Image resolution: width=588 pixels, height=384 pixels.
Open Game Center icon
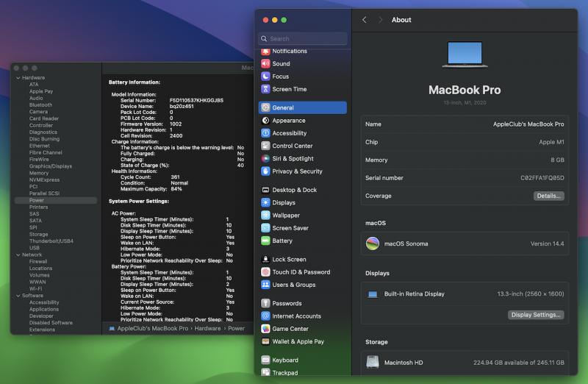coord(265,329)
